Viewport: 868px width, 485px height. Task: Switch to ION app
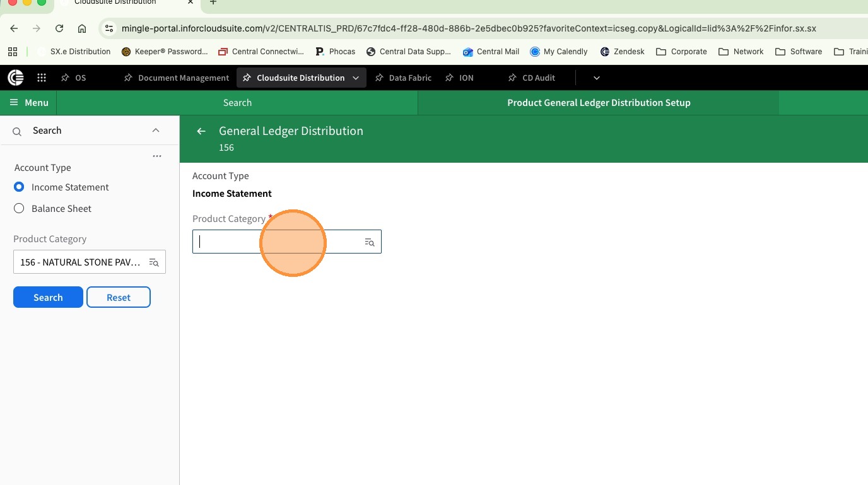459,78
